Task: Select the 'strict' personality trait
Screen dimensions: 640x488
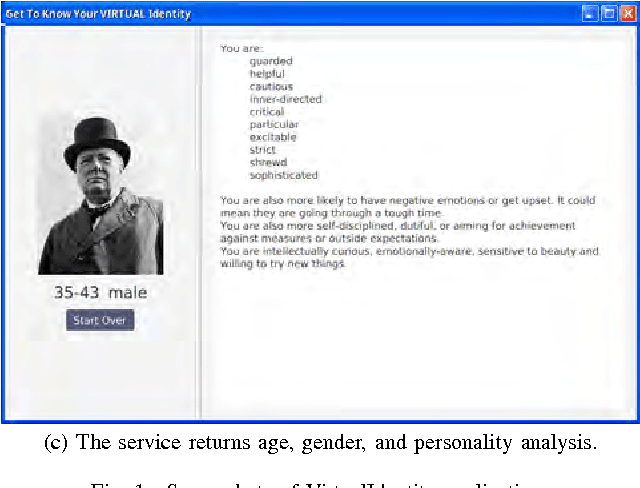Action: (263, 150)
